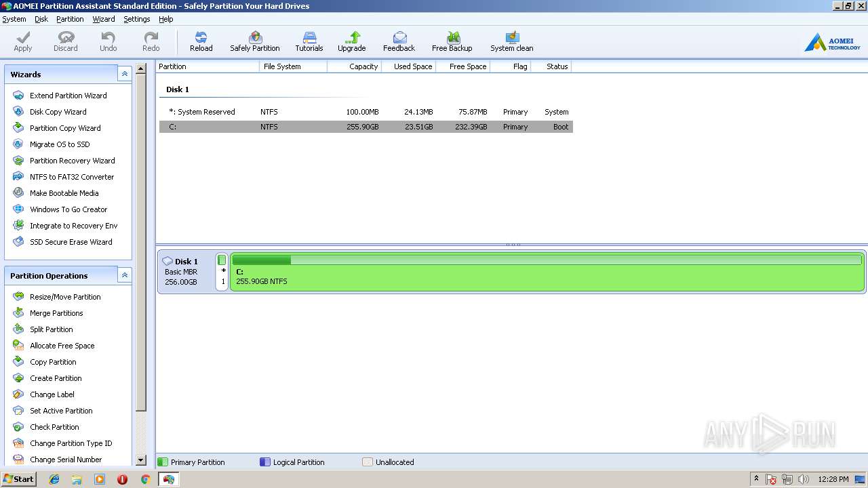This screenshot has height=488, width=868.
Task: Click the Discard toolbar icon
Action: [x=66, y=37]
